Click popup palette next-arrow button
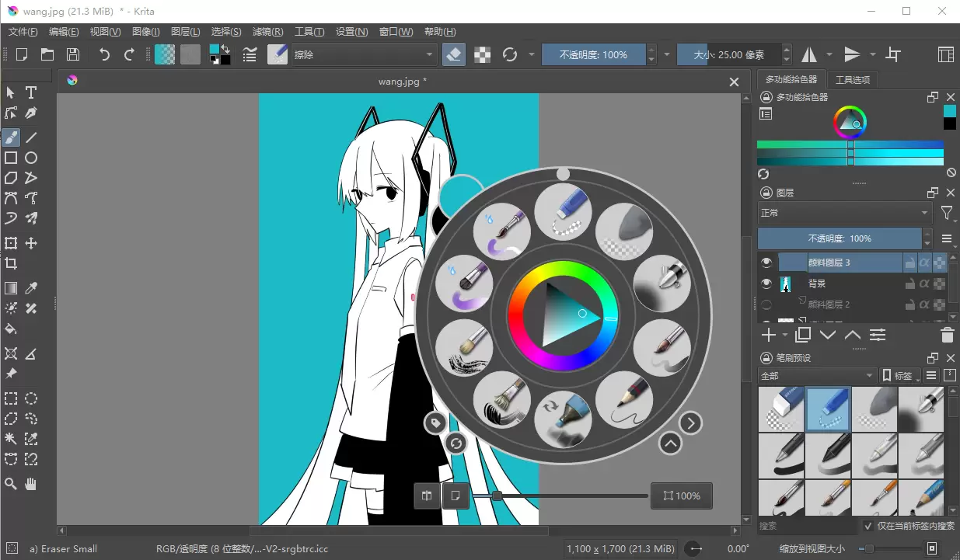The width and height of the screenshot is (960, 560). pyautogui.click(x=690, y=423)
